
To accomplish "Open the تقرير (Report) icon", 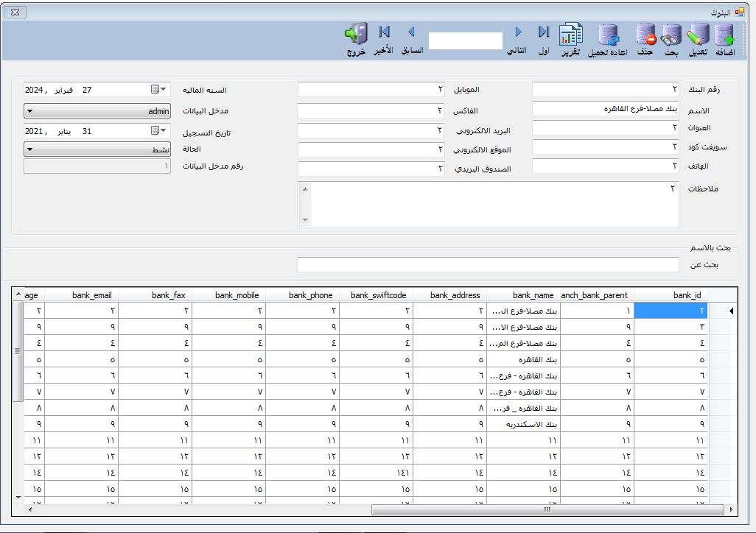I will [x=571, y=35].
